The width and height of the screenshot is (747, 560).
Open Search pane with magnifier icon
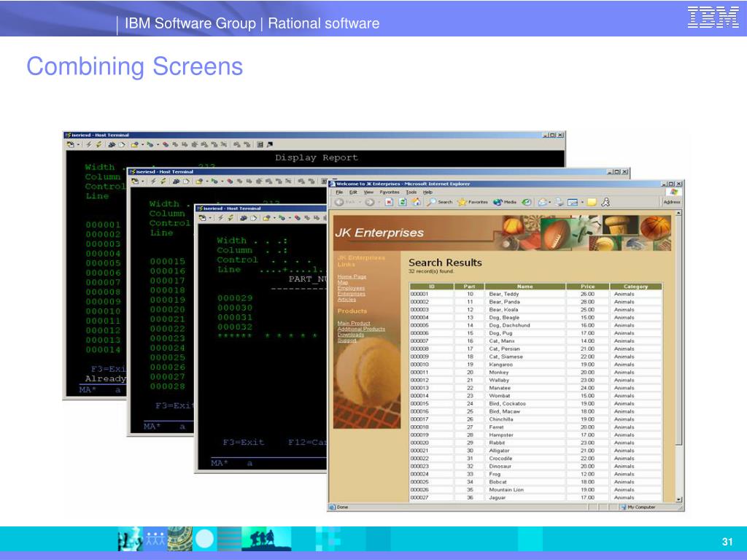tap(439, 203)
